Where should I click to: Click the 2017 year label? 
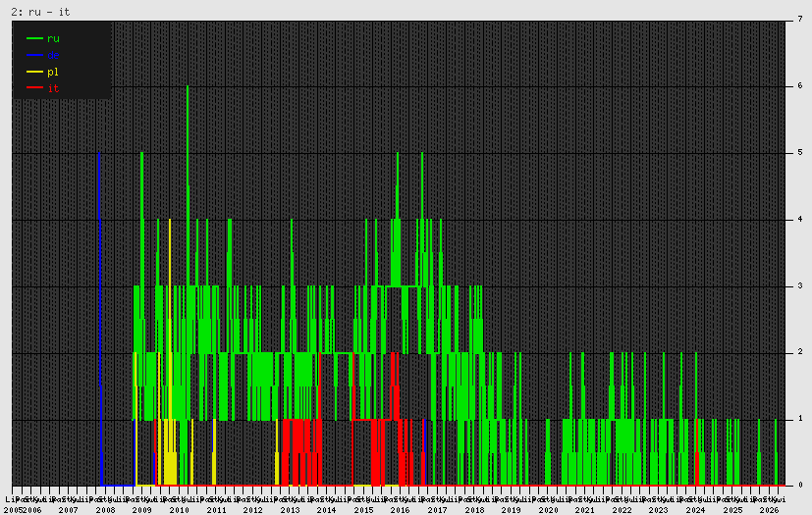[437, 510]
